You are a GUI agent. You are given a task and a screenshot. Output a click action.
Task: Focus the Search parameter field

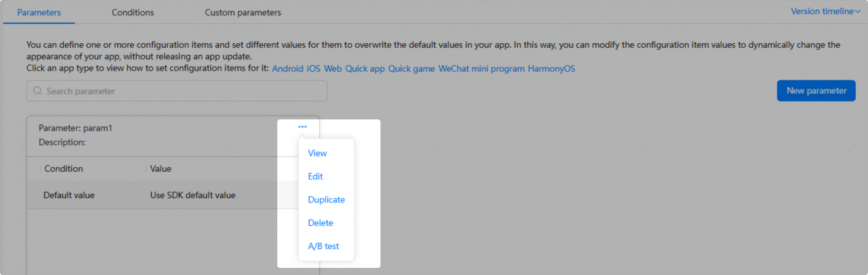[177, 91]
